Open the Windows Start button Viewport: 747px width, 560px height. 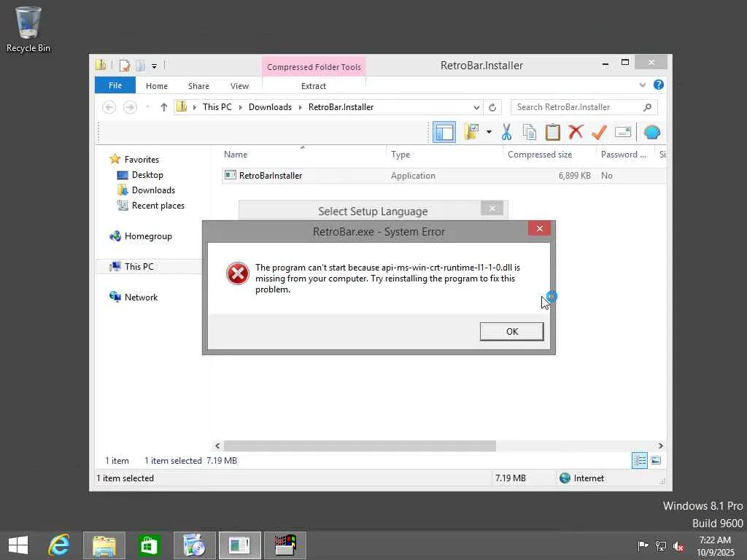point(18,545)
